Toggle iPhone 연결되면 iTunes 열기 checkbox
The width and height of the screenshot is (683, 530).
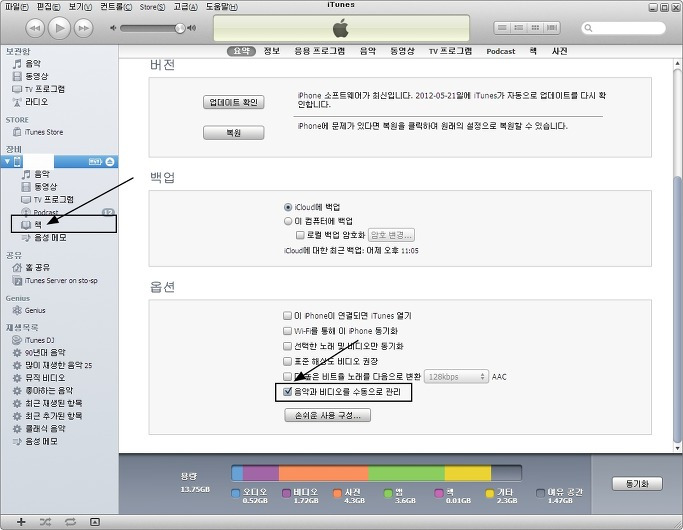pos(287,316)
